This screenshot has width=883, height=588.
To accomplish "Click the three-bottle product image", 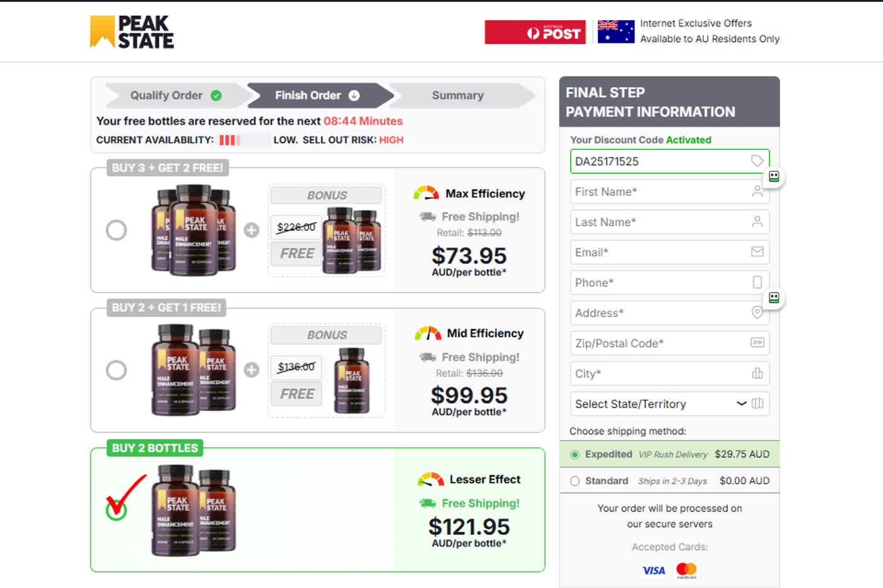I will click(194, 229).
